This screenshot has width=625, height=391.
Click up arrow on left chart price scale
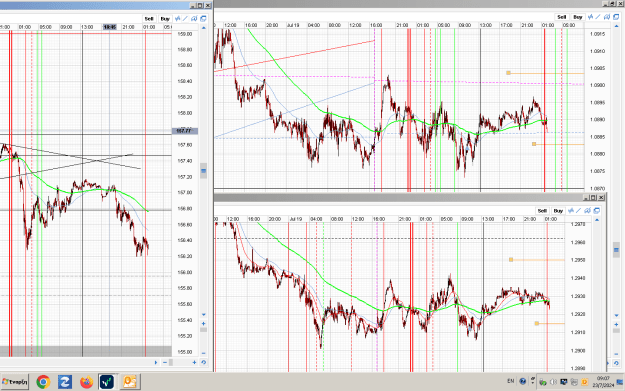coord(204,28)
